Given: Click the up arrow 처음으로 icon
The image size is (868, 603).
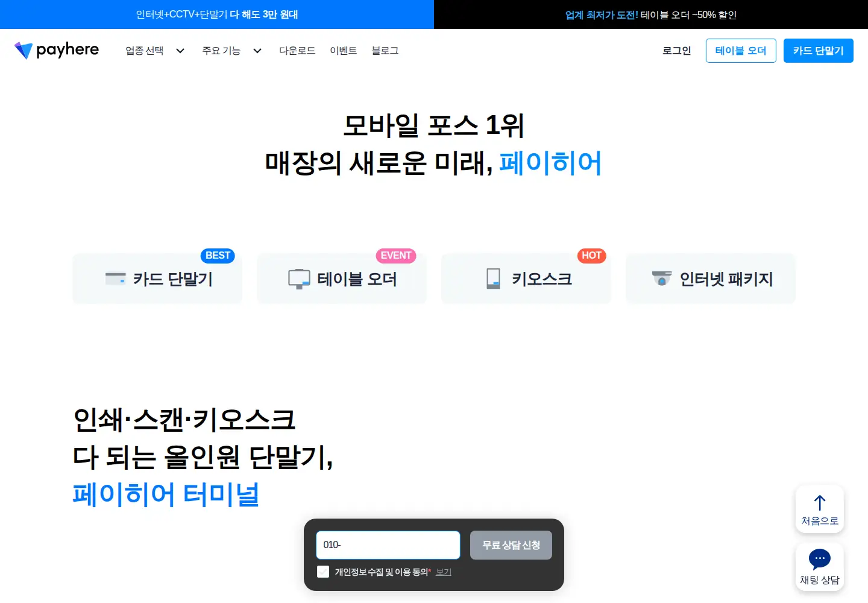Looking at the screenshot, I should pyautogui.click(x=820, y=503).
